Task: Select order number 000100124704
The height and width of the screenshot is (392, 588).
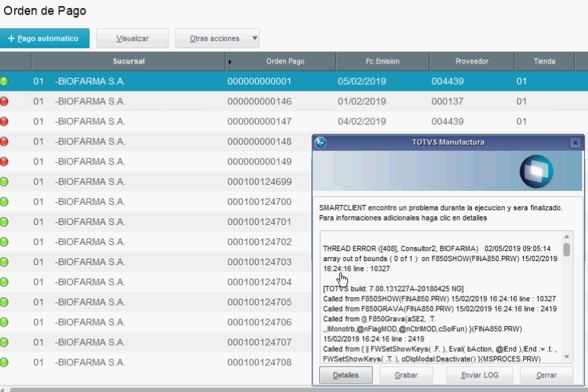Action: coord(259,282)
